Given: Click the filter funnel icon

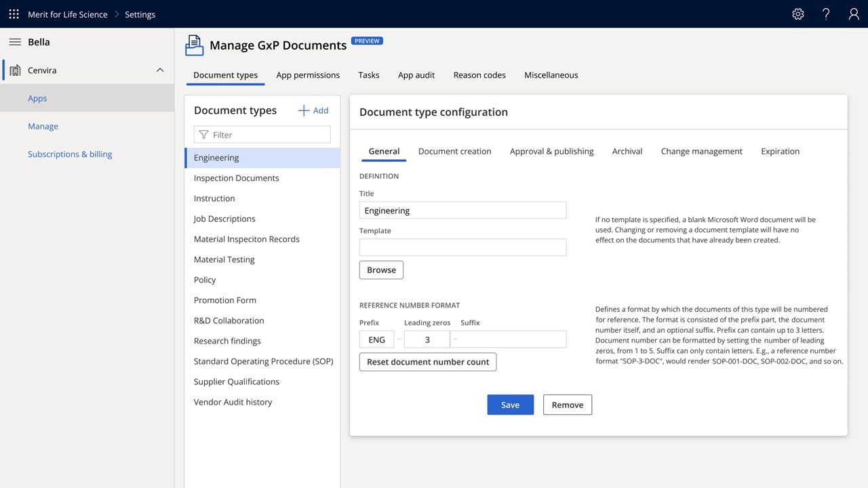Looking at the screenshot, I should pyautogui.click(x=203, y=134).
